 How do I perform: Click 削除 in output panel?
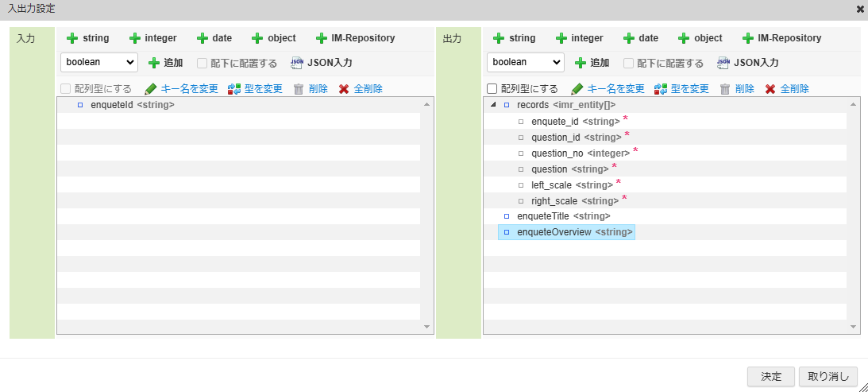tap(737, 89)
